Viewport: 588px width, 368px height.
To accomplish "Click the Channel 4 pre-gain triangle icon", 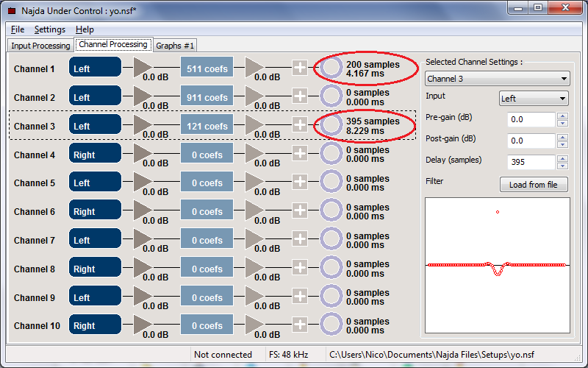I will [143, 153].
